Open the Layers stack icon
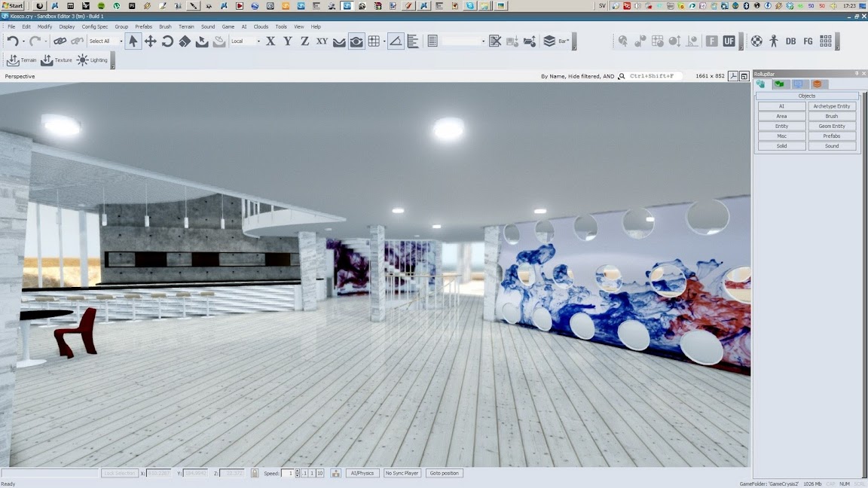868x488 pixels. coord(549,41)
